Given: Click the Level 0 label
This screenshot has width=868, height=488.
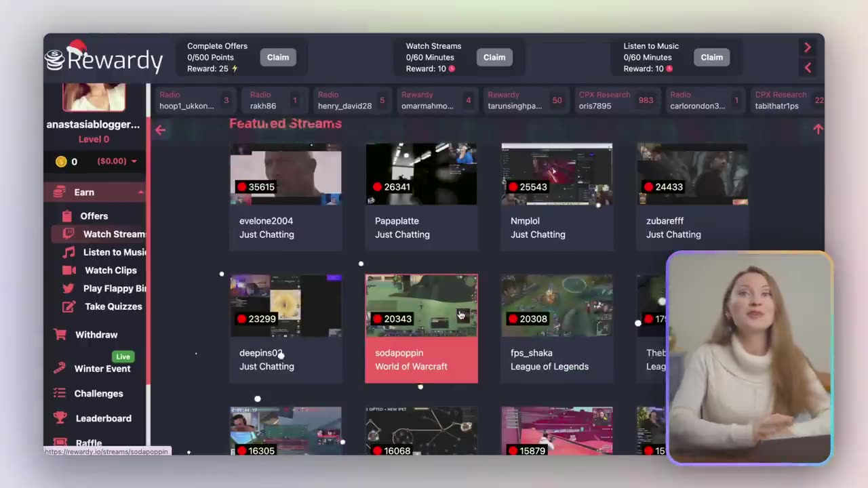Looking at the screenshot, I should tap(94, 139).
